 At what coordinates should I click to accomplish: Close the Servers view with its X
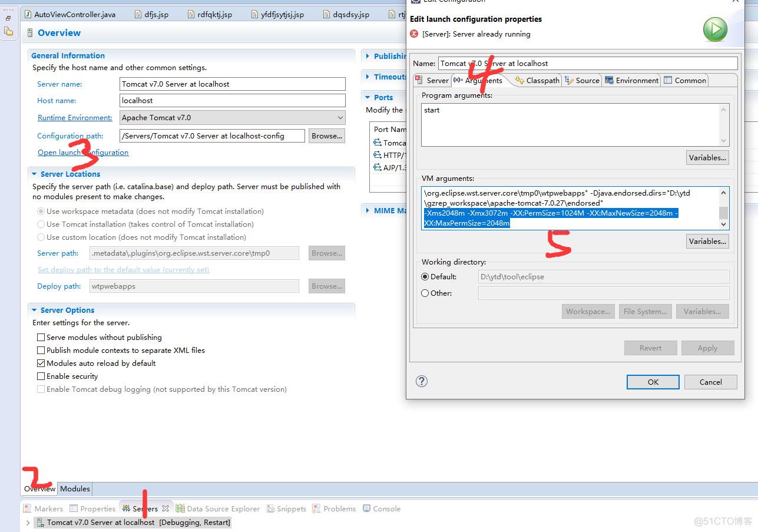165,508
